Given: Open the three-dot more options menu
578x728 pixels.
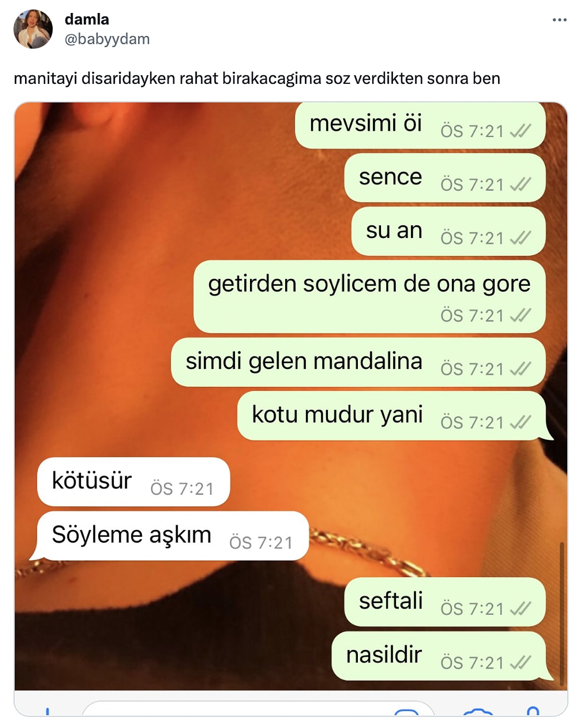Looking at the screenshot, I should 559,20.
